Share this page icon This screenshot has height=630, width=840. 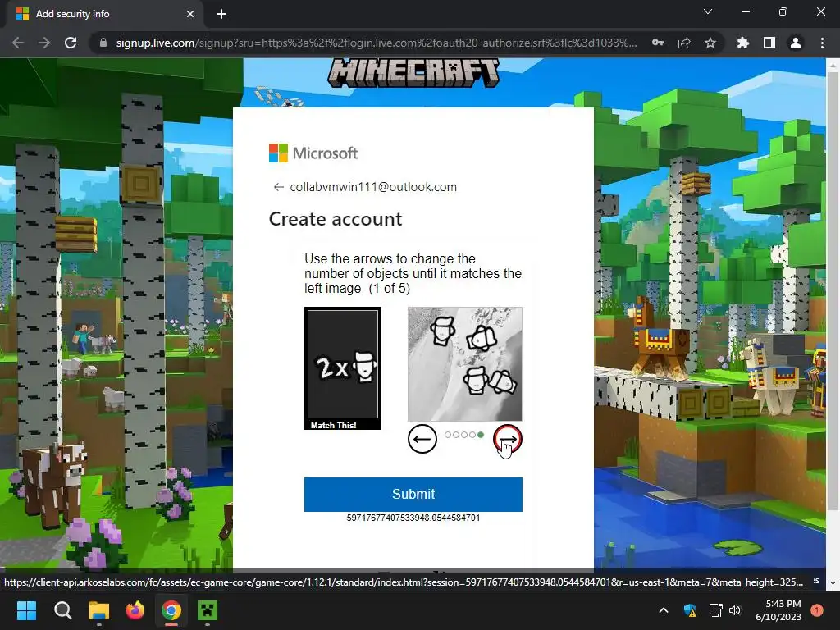point(684,43)
